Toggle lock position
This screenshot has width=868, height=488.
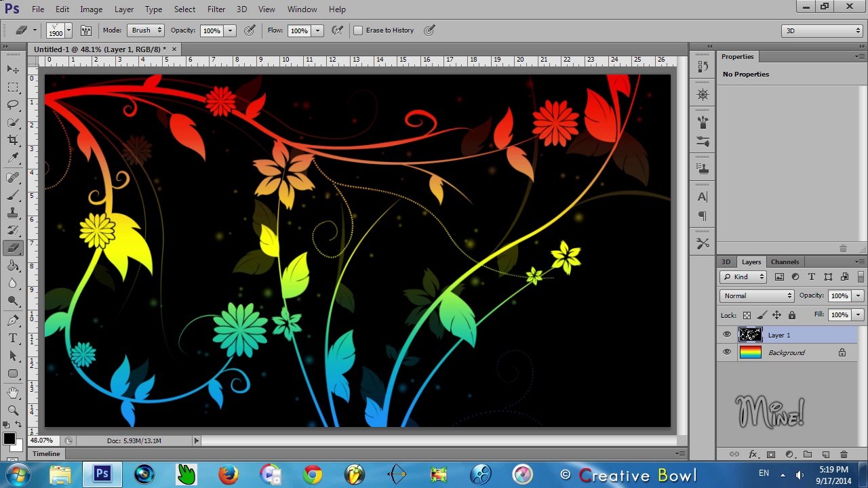(x=776, y=315)
